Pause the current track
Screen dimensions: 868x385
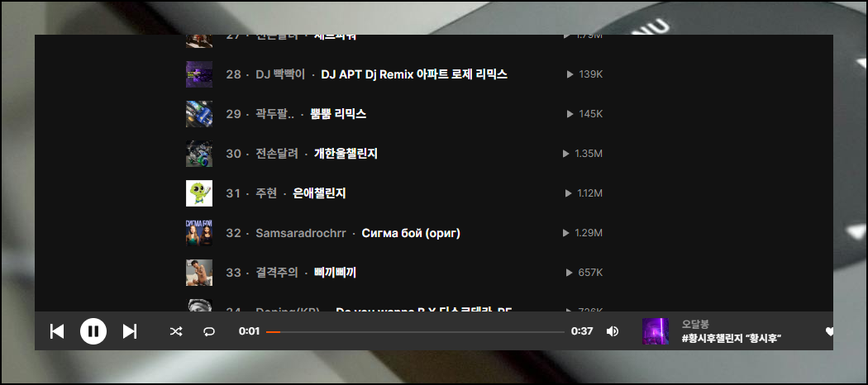click(93, 331)
